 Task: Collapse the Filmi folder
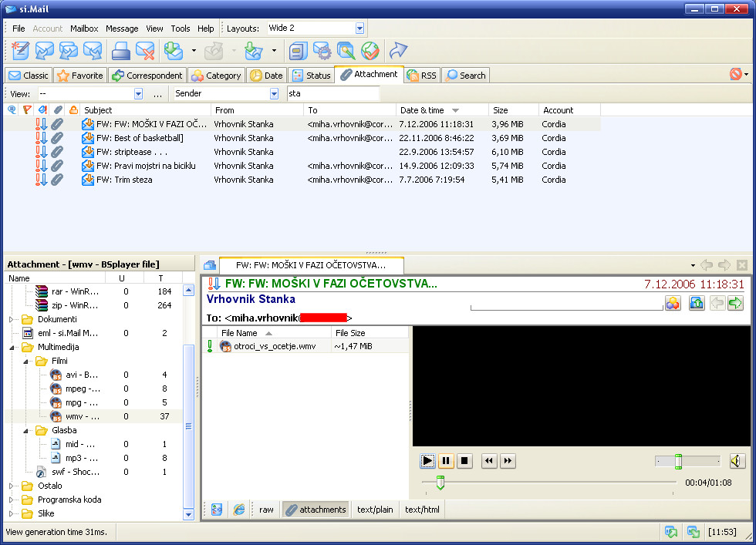point(25,362)
